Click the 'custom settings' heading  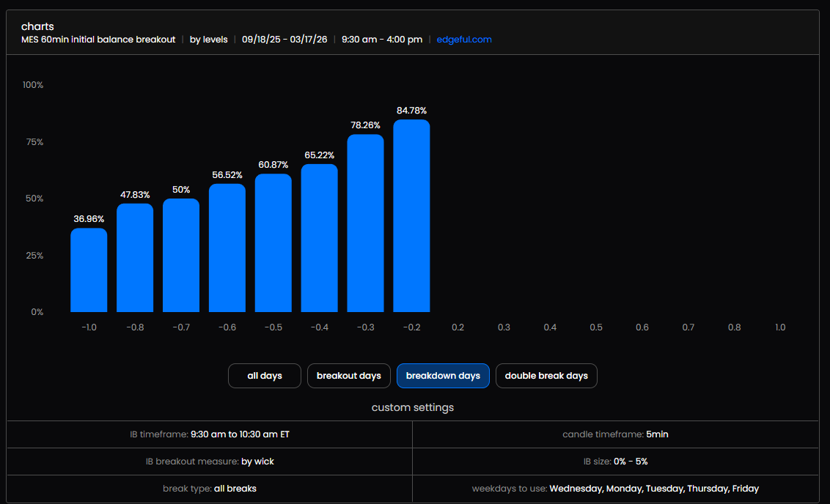click(x=413, y=408)
